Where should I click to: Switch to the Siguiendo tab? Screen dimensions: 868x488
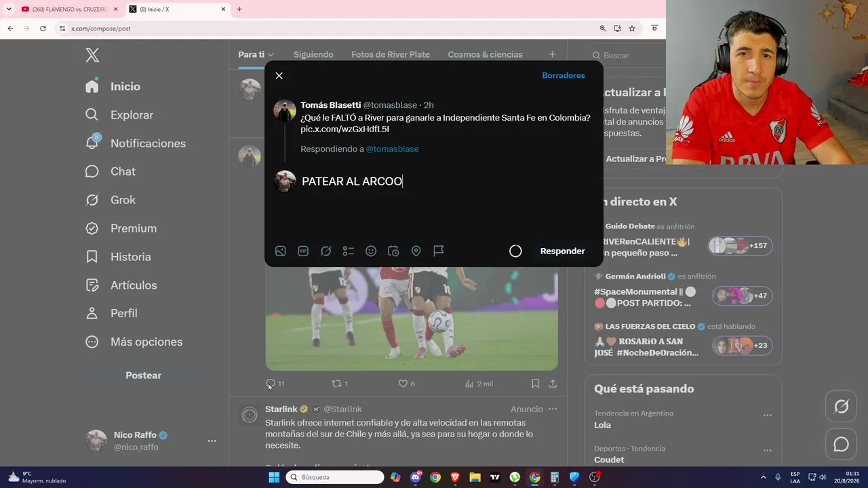tap(313, 55)
